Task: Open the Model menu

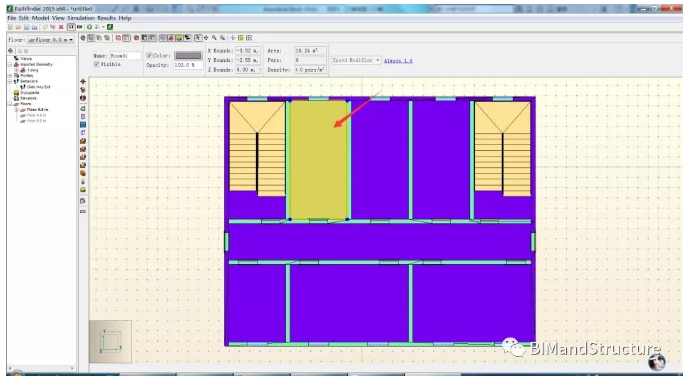Action: coord(40,18)
